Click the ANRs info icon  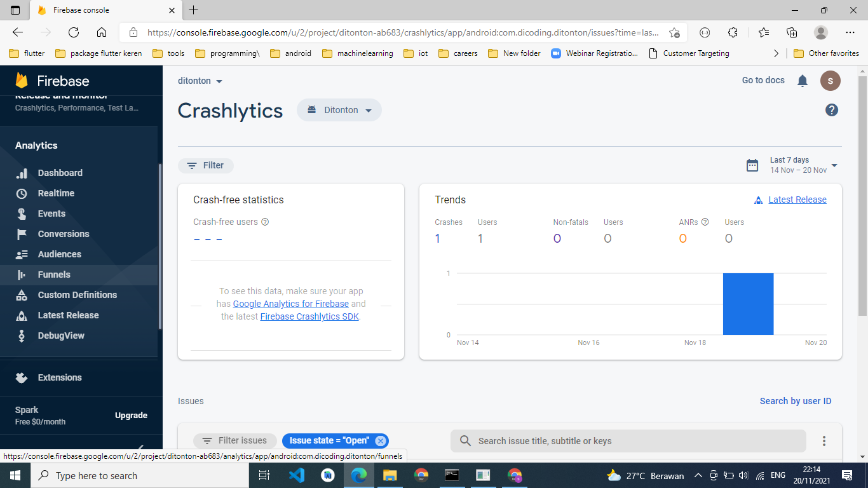click(705, 222)
